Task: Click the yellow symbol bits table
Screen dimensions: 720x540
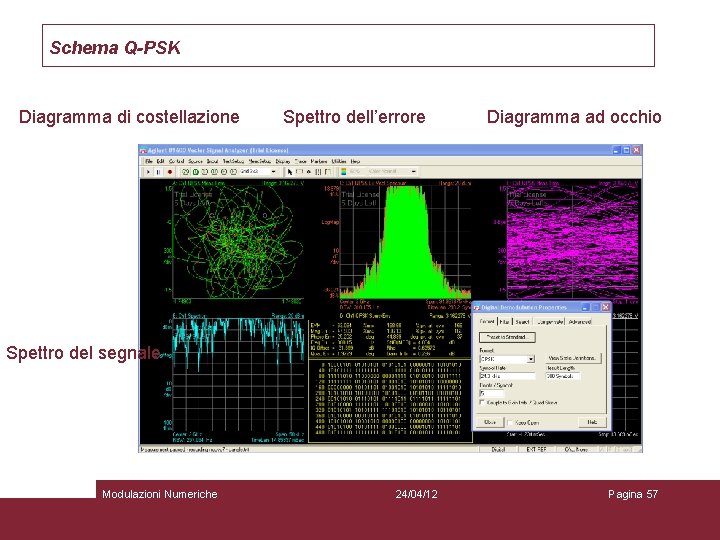Action: tap(390, 400)
